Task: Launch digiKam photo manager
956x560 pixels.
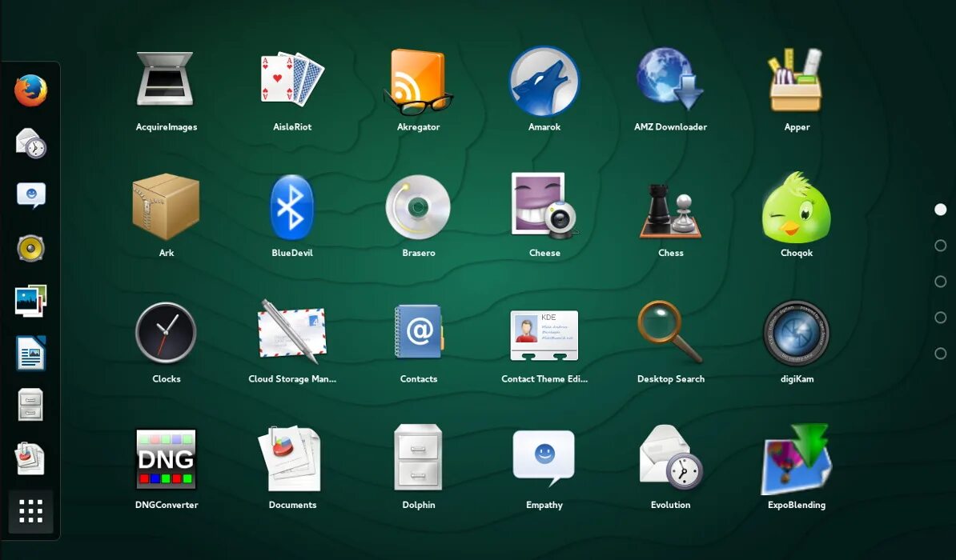Action: 796,334
